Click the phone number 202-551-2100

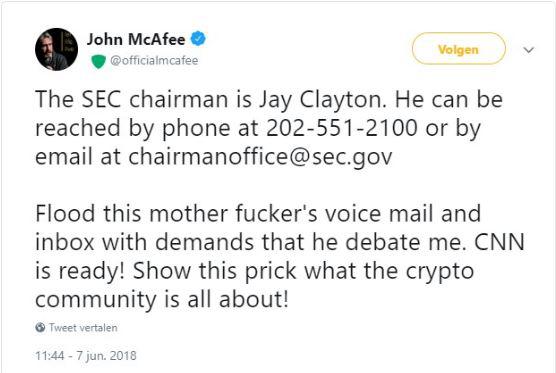point(342,128)
